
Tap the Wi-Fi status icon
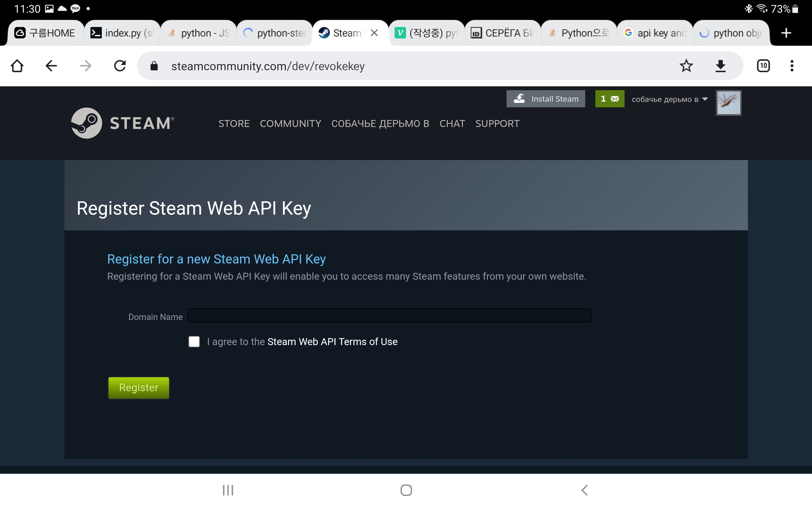pyautogui.click(x=762, y=9)
